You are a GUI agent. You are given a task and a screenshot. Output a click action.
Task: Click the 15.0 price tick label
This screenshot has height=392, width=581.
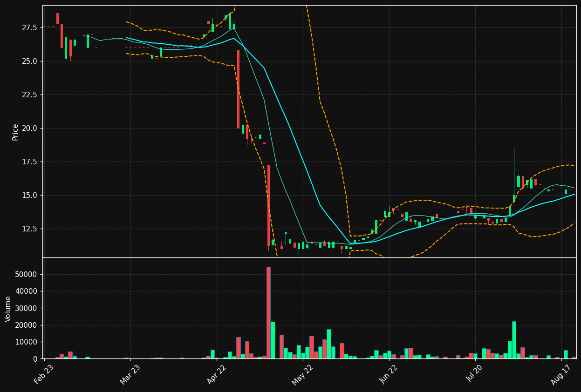(x=29, y=196)
